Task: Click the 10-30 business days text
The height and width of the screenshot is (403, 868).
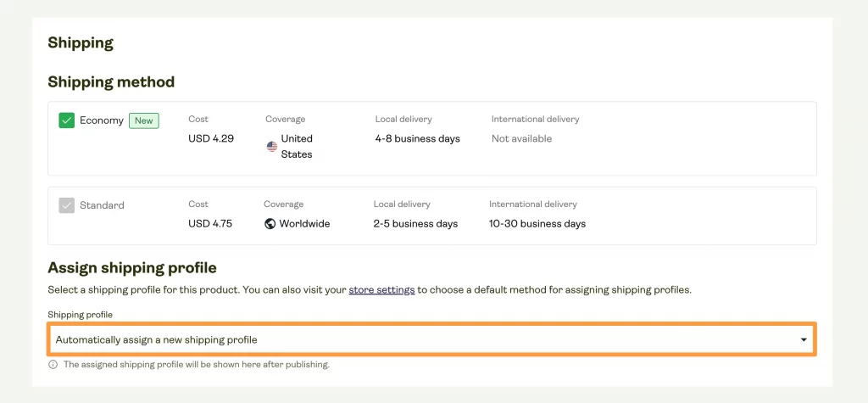Action: (x=537, y=224)
